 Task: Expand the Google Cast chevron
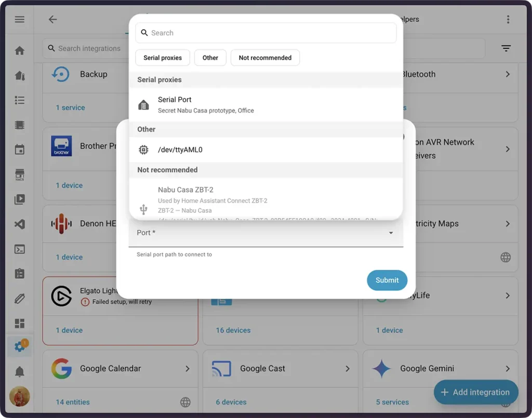click(348, 369)
